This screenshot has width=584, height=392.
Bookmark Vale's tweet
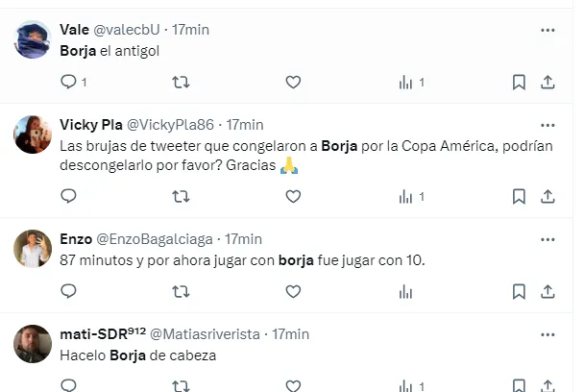click(519, 82)
